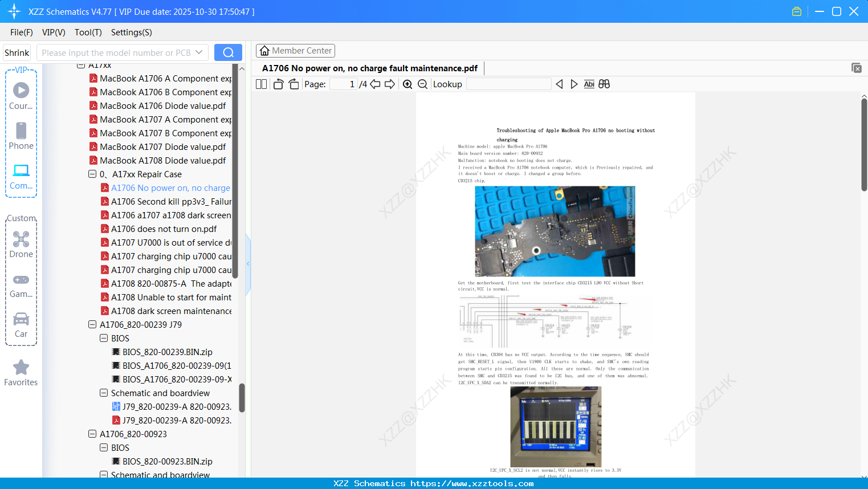Rotate the page counterclockwise
This screenshot has width=868, height=489.
(x=278, y=84)
